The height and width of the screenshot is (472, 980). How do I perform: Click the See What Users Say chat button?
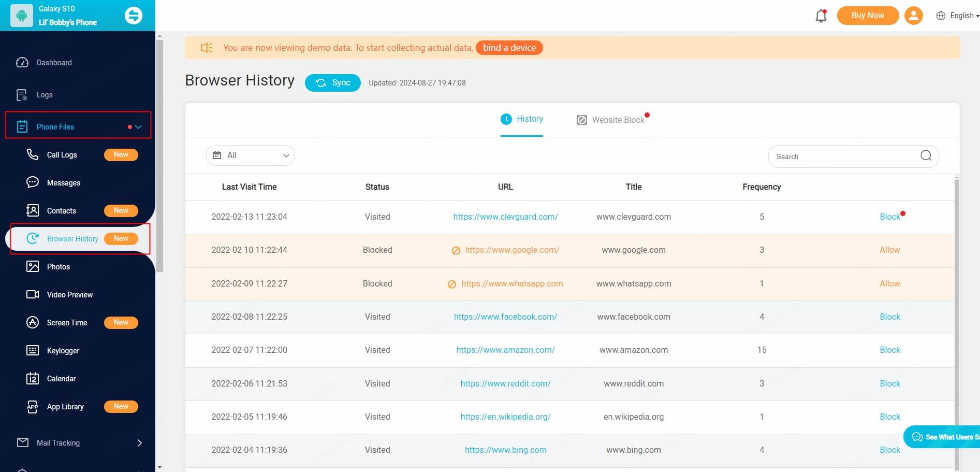click(x=942, y=437)
